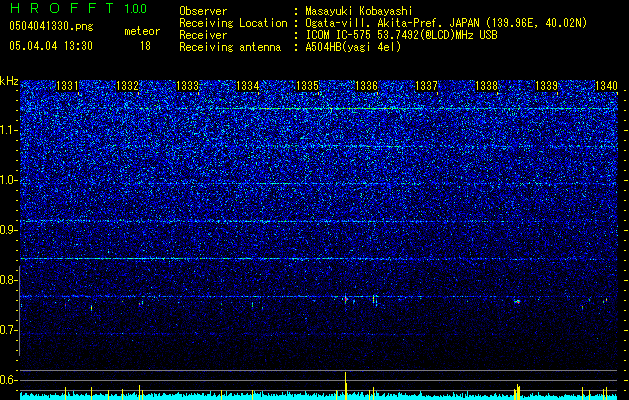Click the 0.9 frequency axis label
The image size is (629, 400).
[8, 230]
